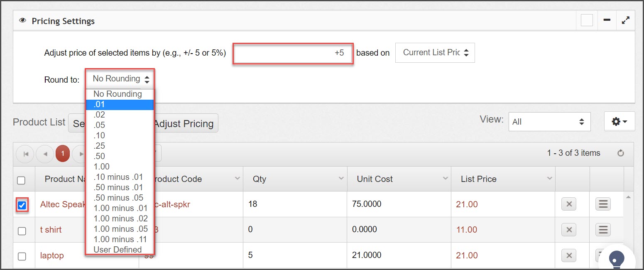Open the lightbulb help icon

point(617,260)
